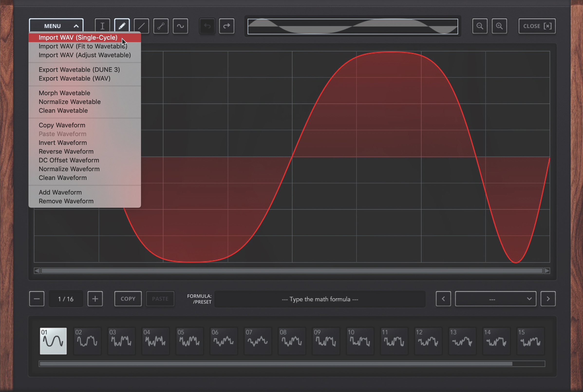Select the straight line tool
Viewport: 583px width, 392px height.
pyautogui.click(x=141, y=26)
